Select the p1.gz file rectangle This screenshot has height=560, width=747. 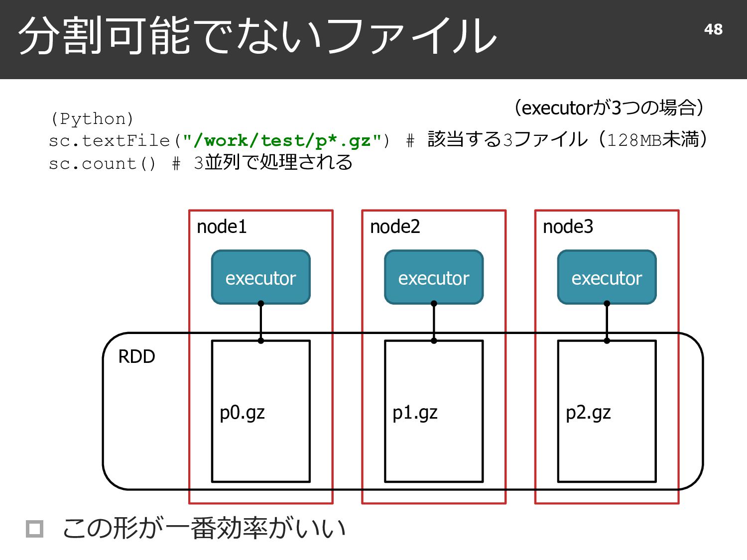(x=434, y=411)
